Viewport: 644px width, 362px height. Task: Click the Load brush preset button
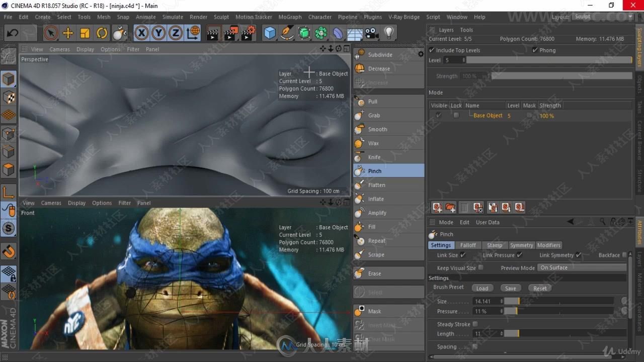tap(482, 288)
